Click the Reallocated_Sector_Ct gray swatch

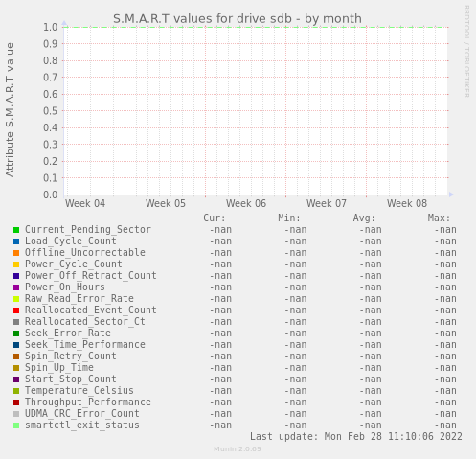tap(16, 322)
